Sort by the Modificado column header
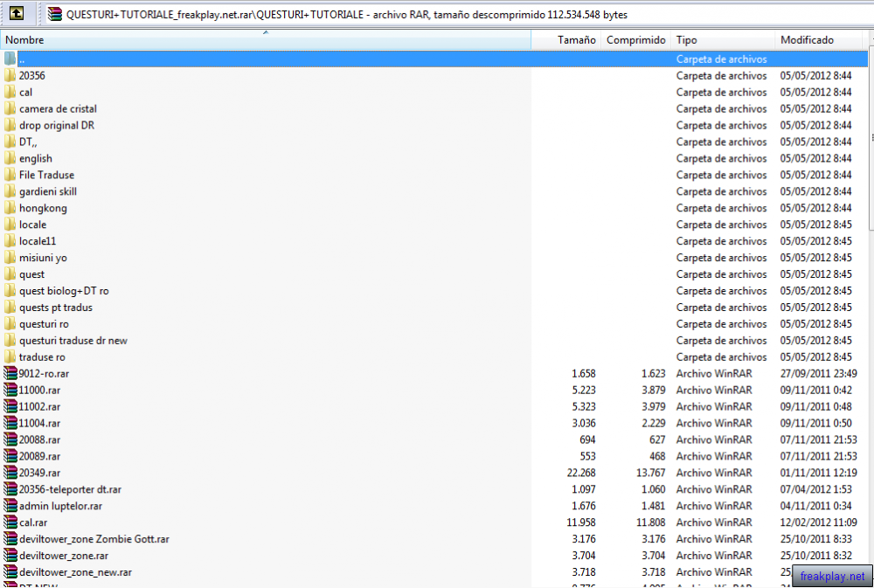Screen dimensions: 874x588 pyautogui.click(x=818, y=39)
